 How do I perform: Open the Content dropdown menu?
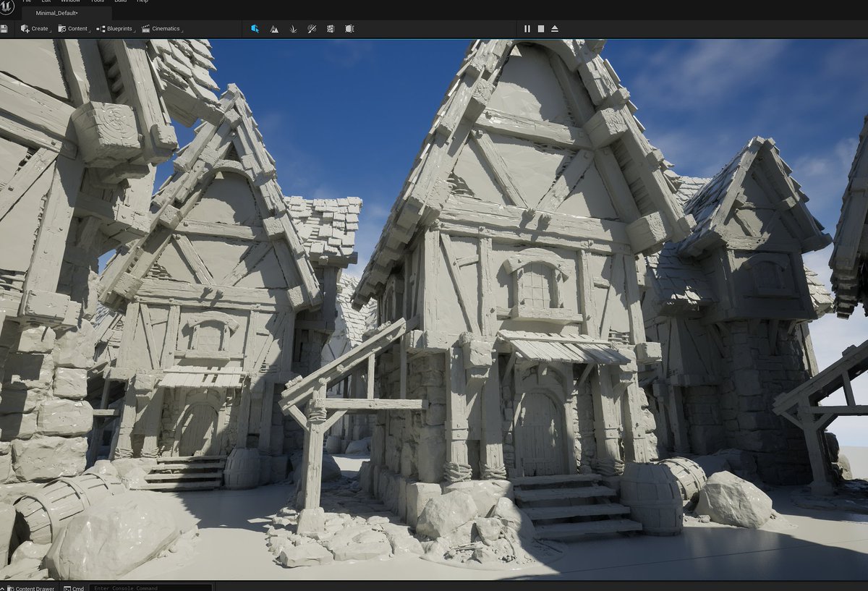coord(74,29)
